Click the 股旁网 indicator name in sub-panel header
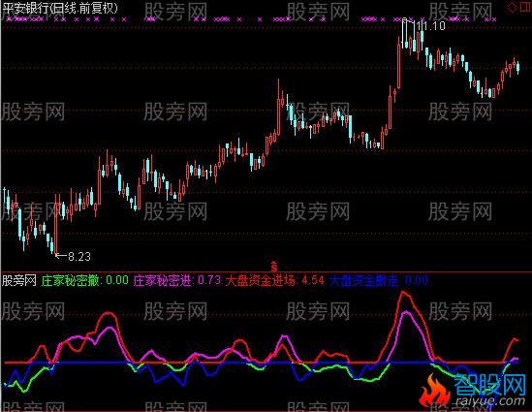Screen dimensions: 532x412 pos(19,281)
